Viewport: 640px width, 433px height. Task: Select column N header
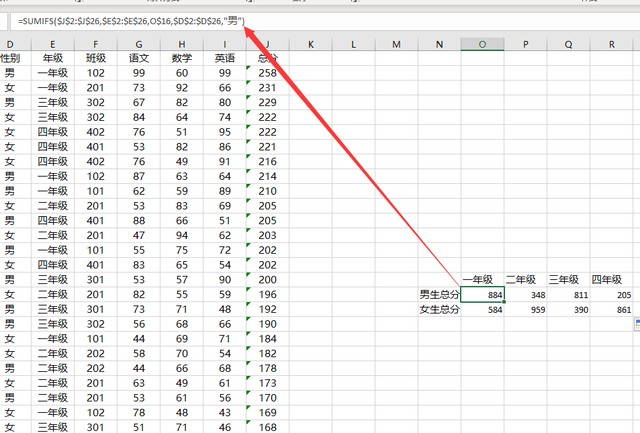coord(439,44)
